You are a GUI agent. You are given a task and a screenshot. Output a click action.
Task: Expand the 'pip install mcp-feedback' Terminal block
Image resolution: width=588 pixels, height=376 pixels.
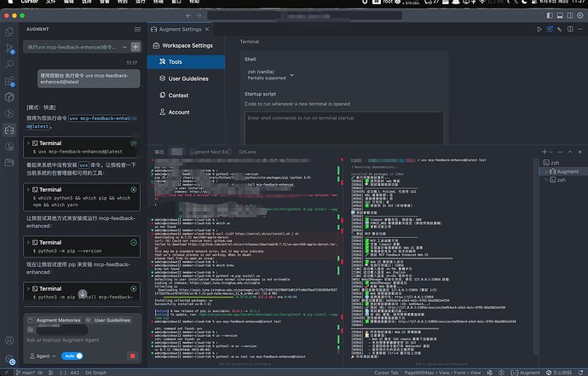[x=28, y=288]
